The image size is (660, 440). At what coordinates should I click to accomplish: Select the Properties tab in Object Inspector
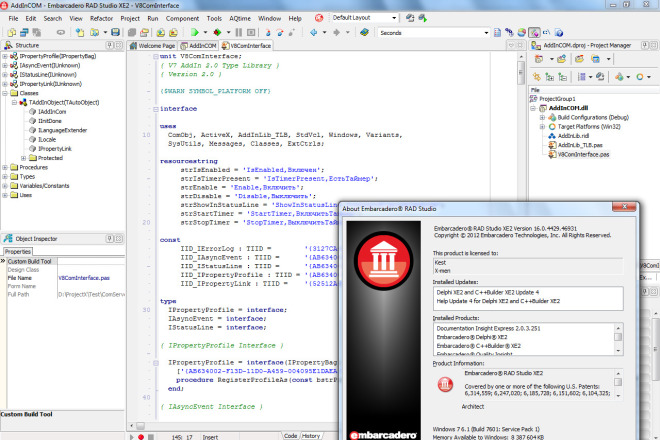pos(18,251)
